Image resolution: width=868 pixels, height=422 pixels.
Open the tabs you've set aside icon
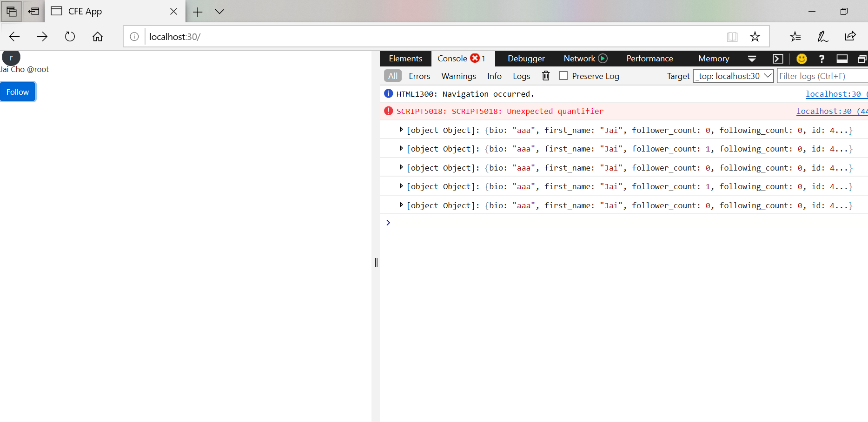[x=11, y=11]
